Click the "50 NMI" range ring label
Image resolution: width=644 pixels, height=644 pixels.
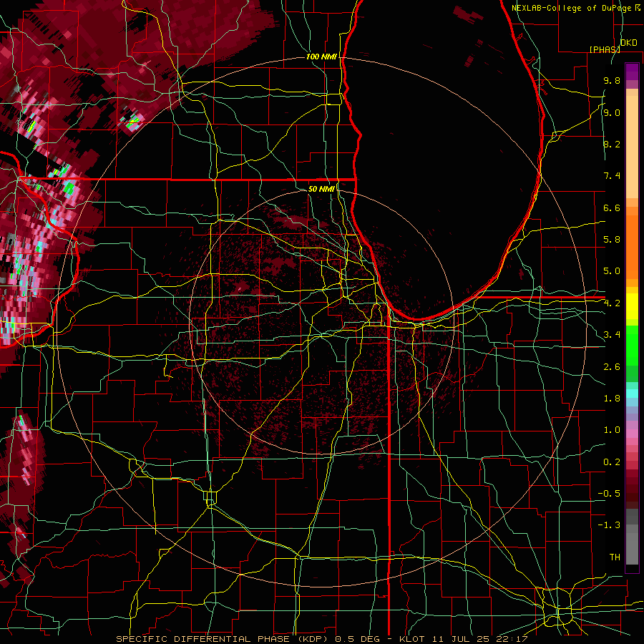tap(321, 189)
